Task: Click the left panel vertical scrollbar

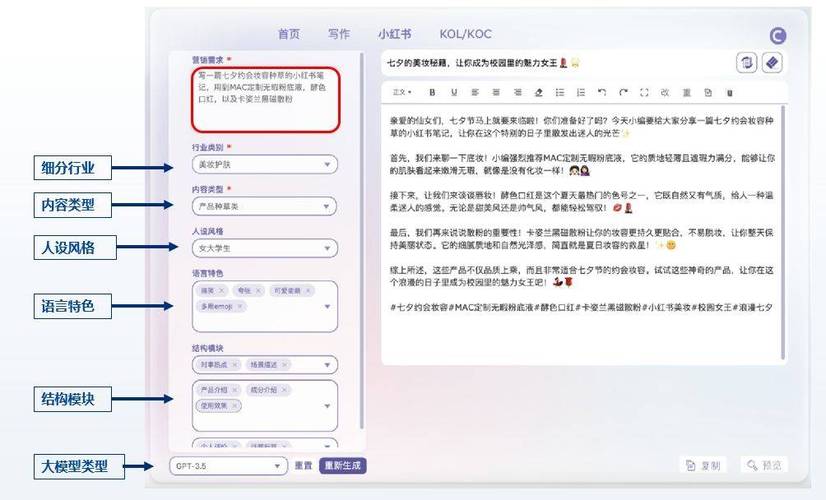Action: click(362, 240)
